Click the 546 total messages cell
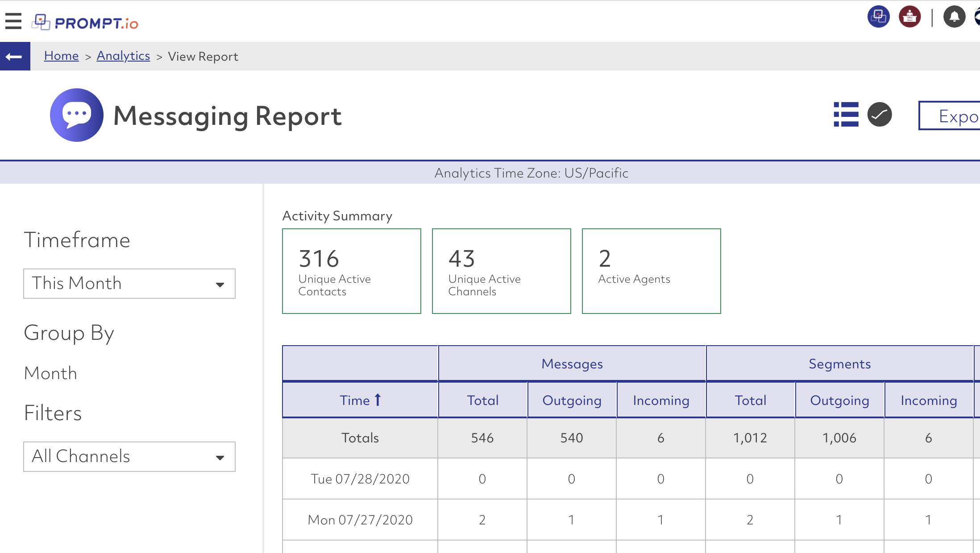The height and width of the screenshot is (553, 980). coord(482,438)
